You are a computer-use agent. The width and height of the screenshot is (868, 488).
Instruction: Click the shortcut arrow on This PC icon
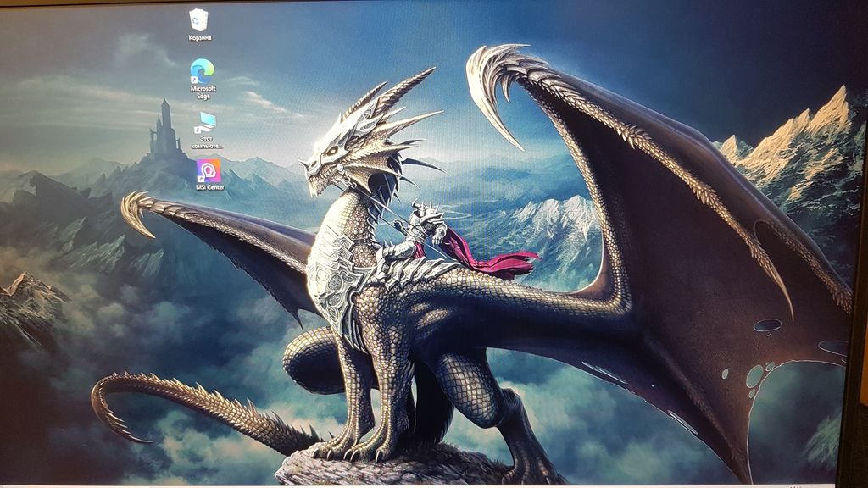click(x=196, y=130)
